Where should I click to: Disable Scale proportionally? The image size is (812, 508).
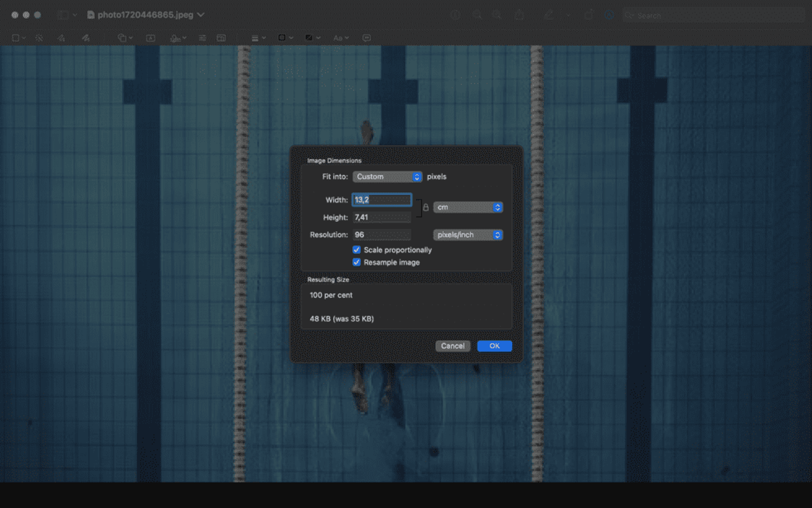[x=357, y=250]
